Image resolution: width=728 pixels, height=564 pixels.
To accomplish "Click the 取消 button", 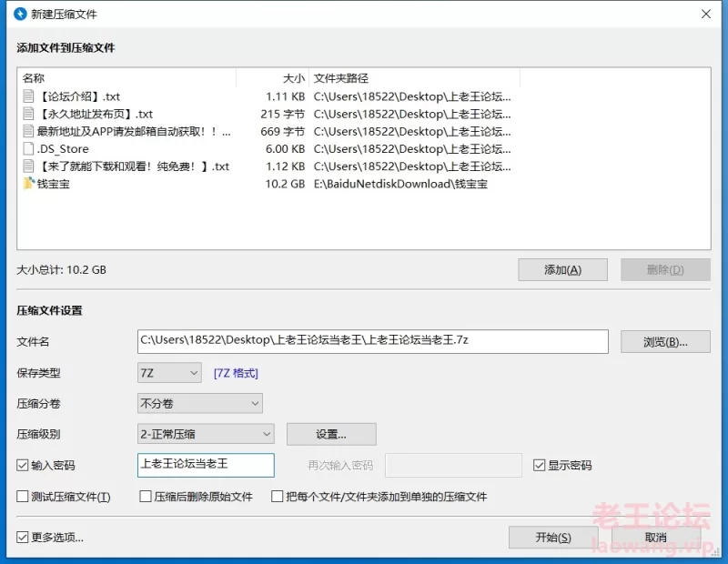I will 656,538.
